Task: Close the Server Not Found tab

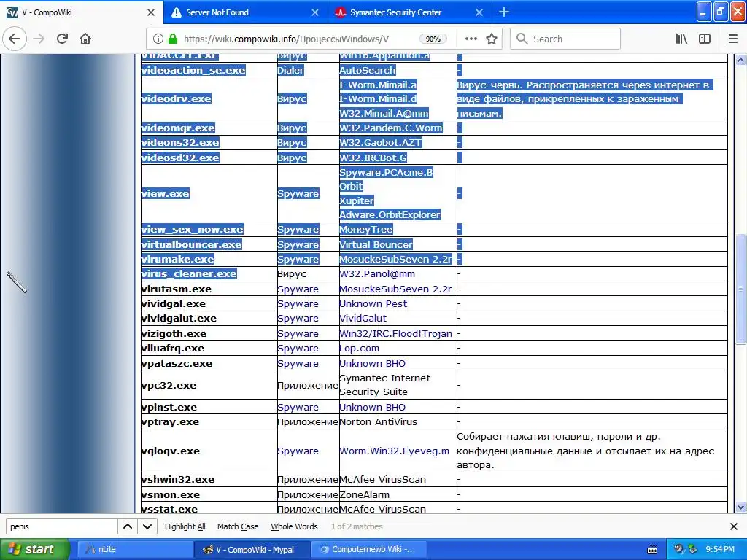Action: point(315,12)
